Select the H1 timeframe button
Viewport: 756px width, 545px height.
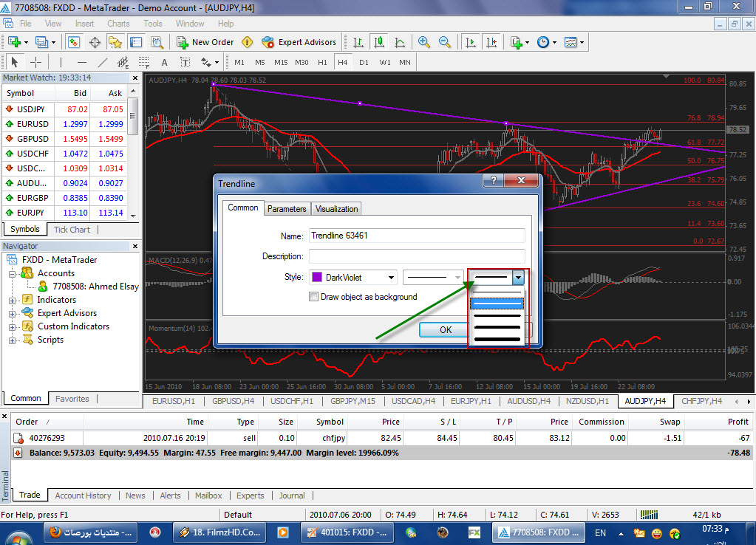322,62
